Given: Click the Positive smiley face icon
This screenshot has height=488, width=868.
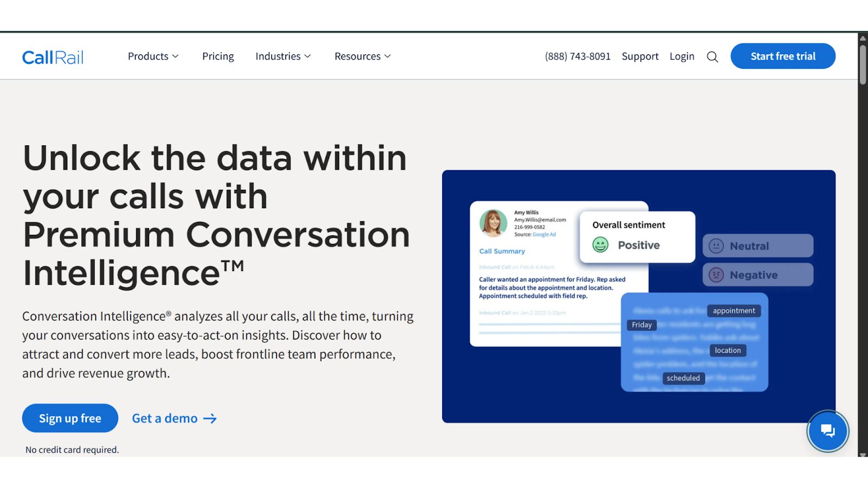Looking at the screenshot, I should click(600, 245).
